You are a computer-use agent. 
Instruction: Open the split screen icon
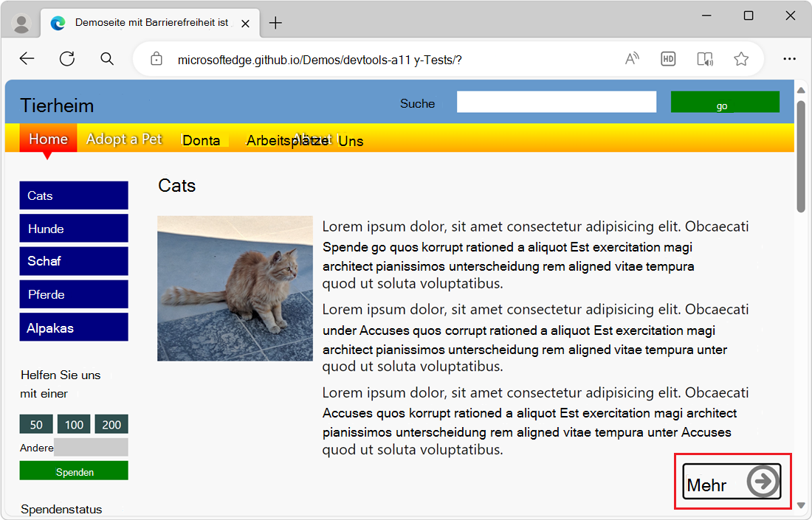[x=704, y=58]
